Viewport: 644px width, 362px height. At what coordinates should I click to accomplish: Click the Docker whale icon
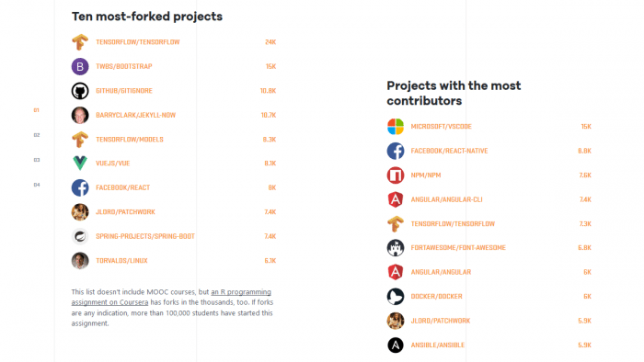pos(396,297)
